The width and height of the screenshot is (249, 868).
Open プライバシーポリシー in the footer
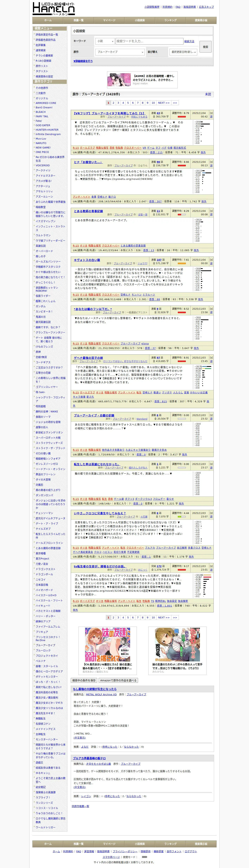(125, 852)
